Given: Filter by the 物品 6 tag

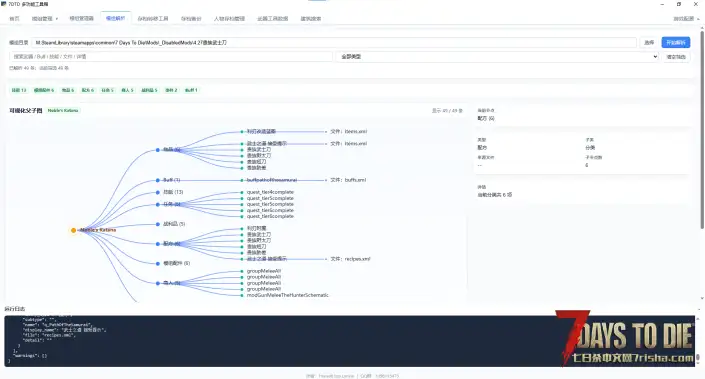Looking at the screenshot, I should coord(68,90).
